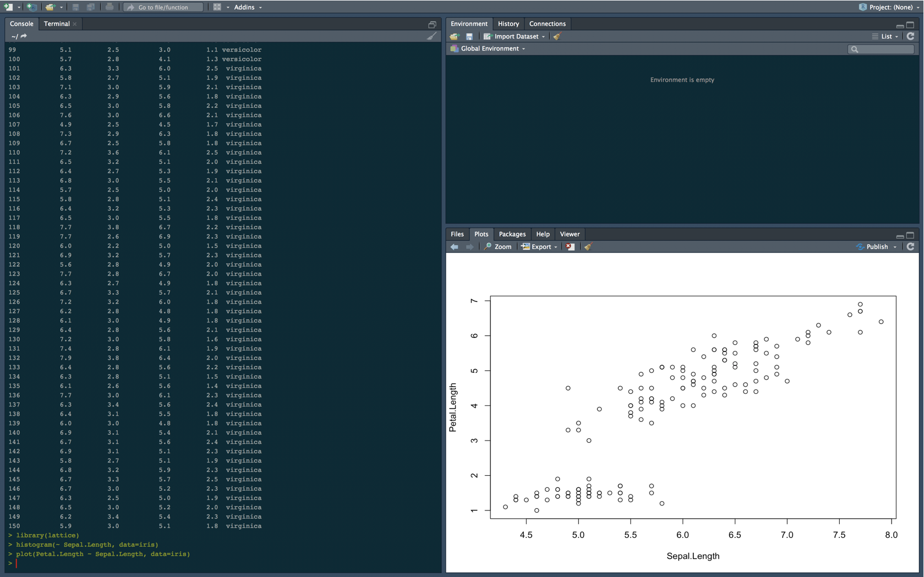Viewport: 924px width, 577px height.
Task: Click the Create a Project icon
Action: [x=32, y=7]
